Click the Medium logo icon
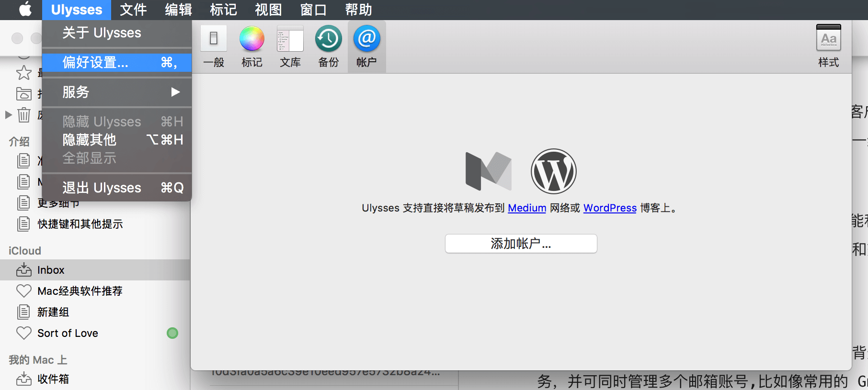868x390 pixels. [x=488, y=171]
